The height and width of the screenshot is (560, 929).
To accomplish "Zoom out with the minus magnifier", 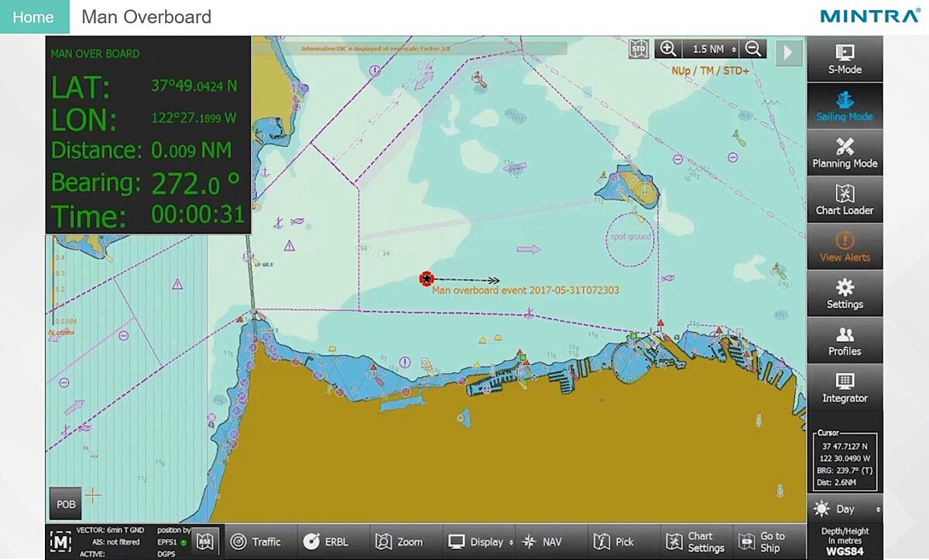I will click(752, 49).
